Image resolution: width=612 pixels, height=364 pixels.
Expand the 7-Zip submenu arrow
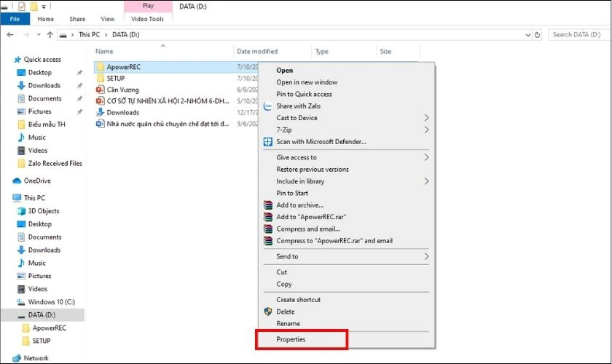tap(426, 130)
